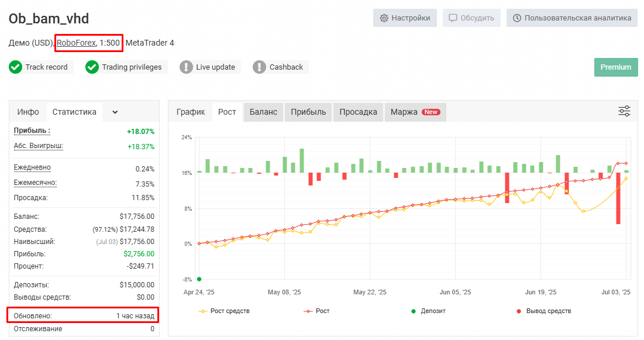Open Пользовательская аналитика custom analytics
Screen dimensions: 644x340
571,18
